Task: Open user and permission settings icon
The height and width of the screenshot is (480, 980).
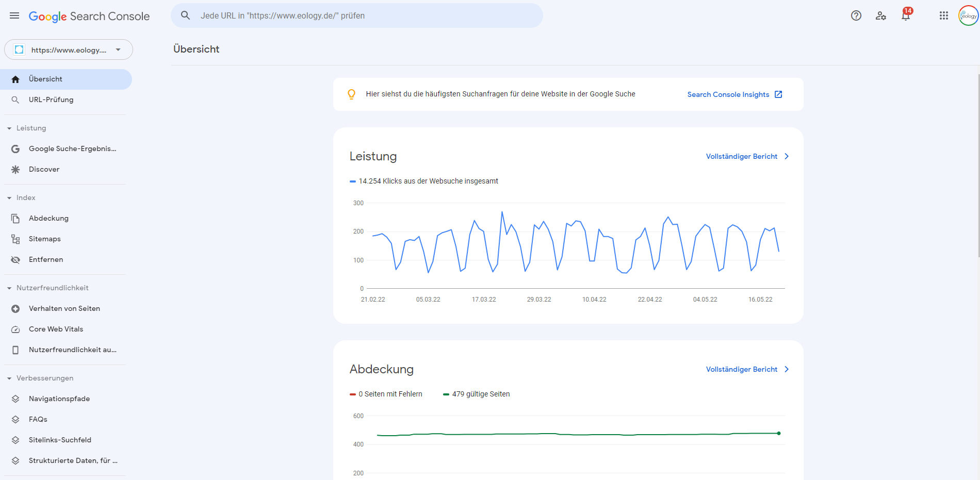Action: (881, 15)
